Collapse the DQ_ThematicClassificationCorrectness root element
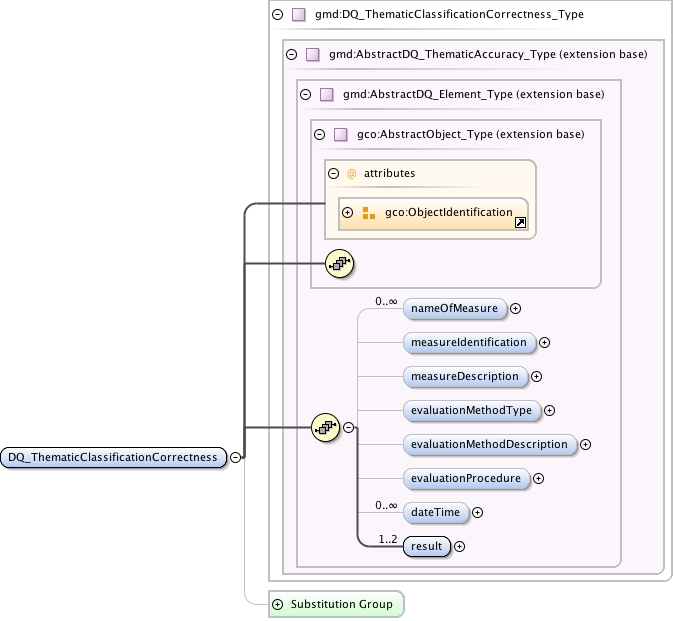The width and height of the screenshot is (674, 621). (x=236, y=457)
